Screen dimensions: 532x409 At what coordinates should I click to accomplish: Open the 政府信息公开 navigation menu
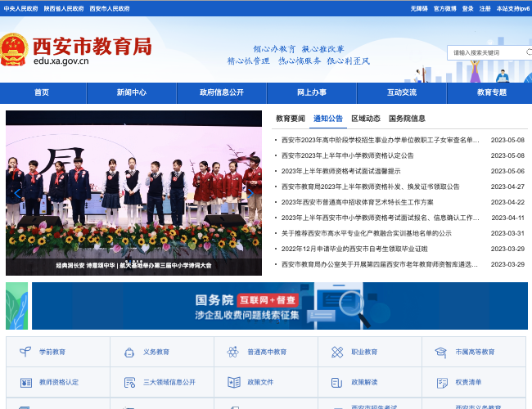tap(222, 92)
